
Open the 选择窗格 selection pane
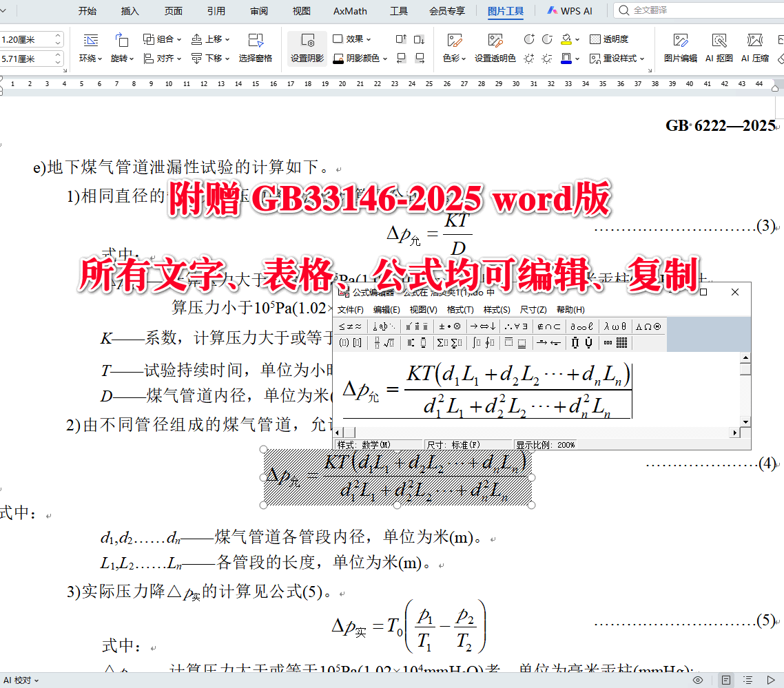[256, 48]
